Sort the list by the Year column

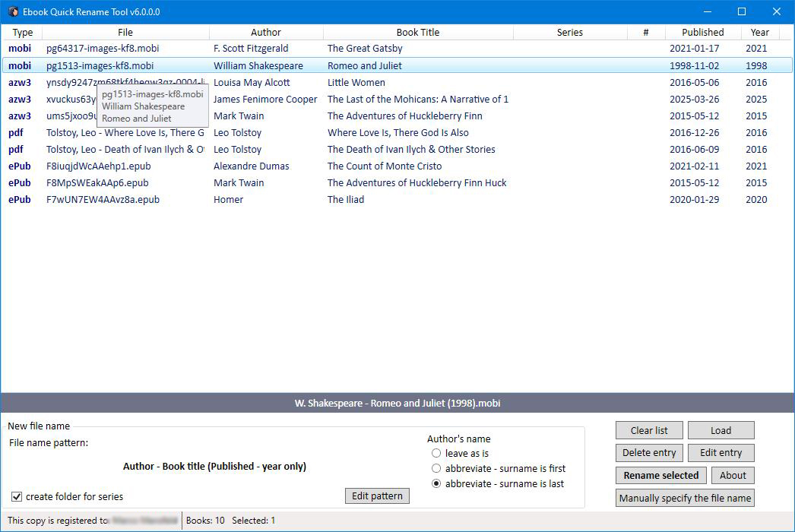click(x=759, y=32)
